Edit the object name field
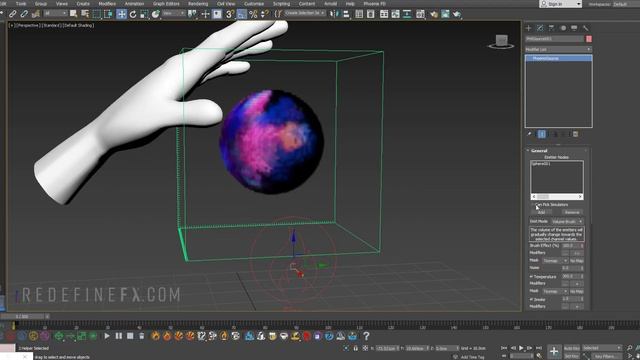This screenshot has width=640, height=360. pyautogui.click(x=555, y=39)
